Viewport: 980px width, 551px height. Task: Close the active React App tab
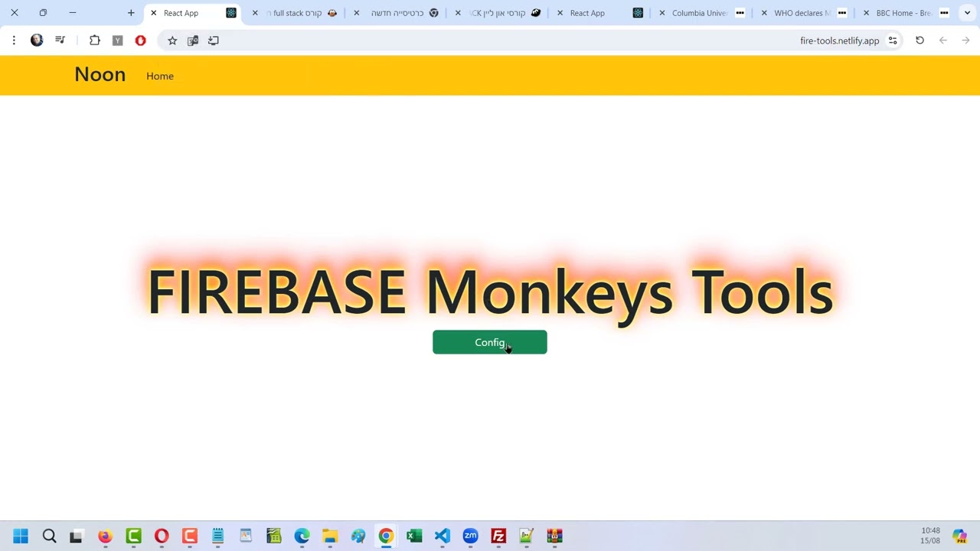pos(153,13)
